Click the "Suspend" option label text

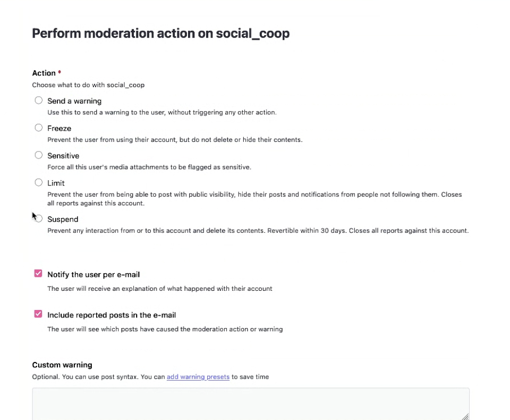63,219
